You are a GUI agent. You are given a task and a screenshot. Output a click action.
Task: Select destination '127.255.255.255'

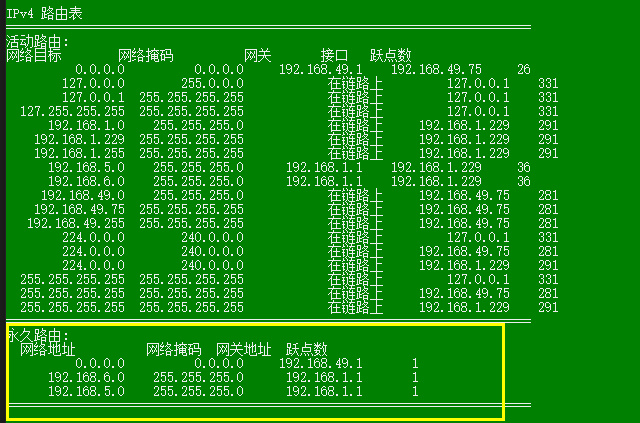(73, 111)
